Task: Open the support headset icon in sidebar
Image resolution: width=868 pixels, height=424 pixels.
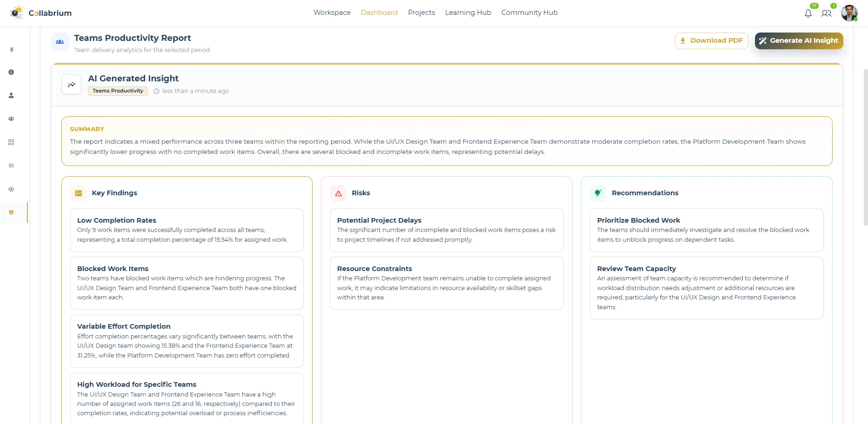Action: click(x=11, y=189)
